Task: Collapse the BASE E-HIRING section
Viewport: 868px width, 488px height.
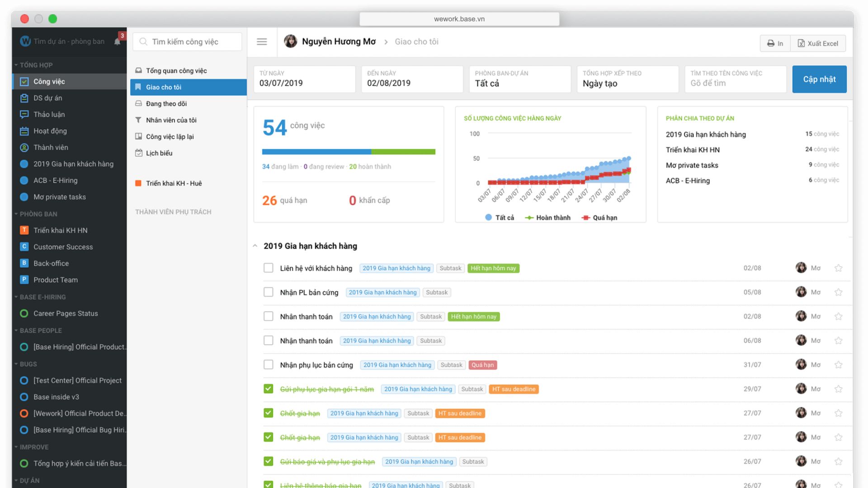Action: click(x=16, y=297)
